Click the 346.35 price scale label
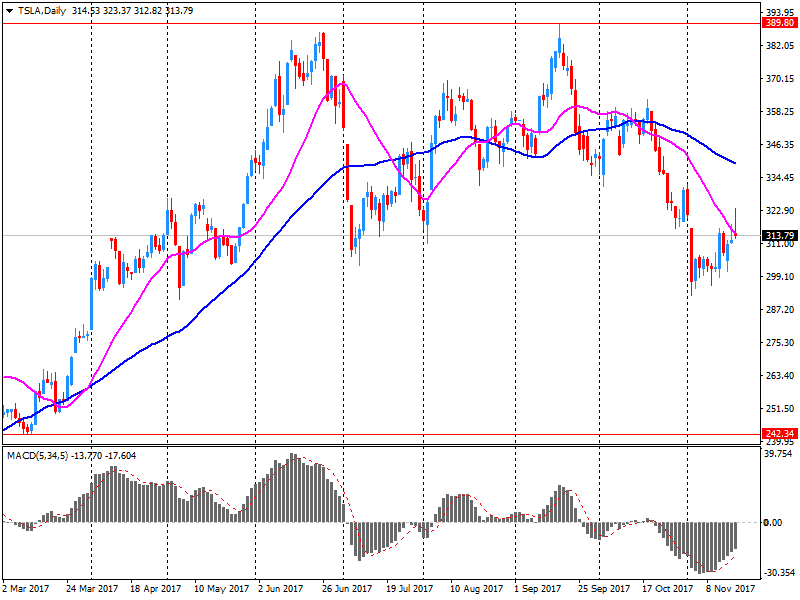This screenshot has height=600, width=800. click(x=780, y=144)
